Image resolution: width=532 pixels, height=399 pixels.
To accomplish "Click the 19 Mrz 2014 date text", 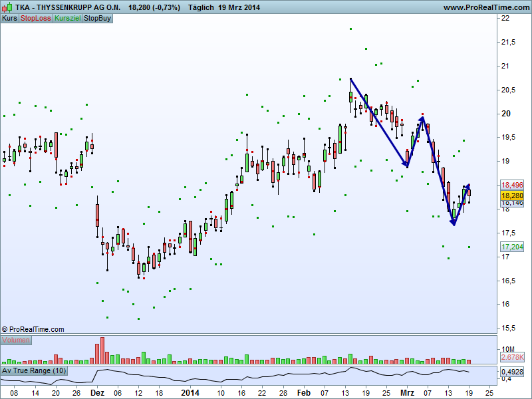I will point(239,7).
